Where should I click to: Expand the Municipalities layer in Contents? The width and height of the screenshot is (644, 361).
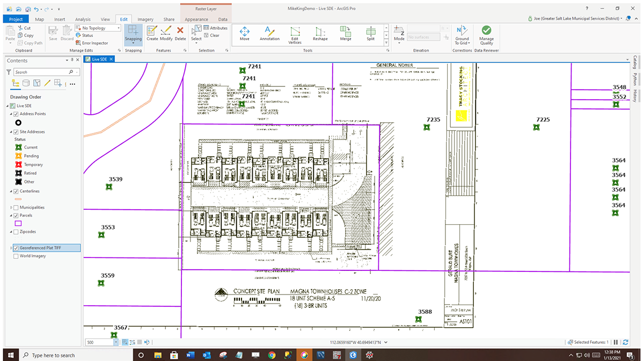11,208
